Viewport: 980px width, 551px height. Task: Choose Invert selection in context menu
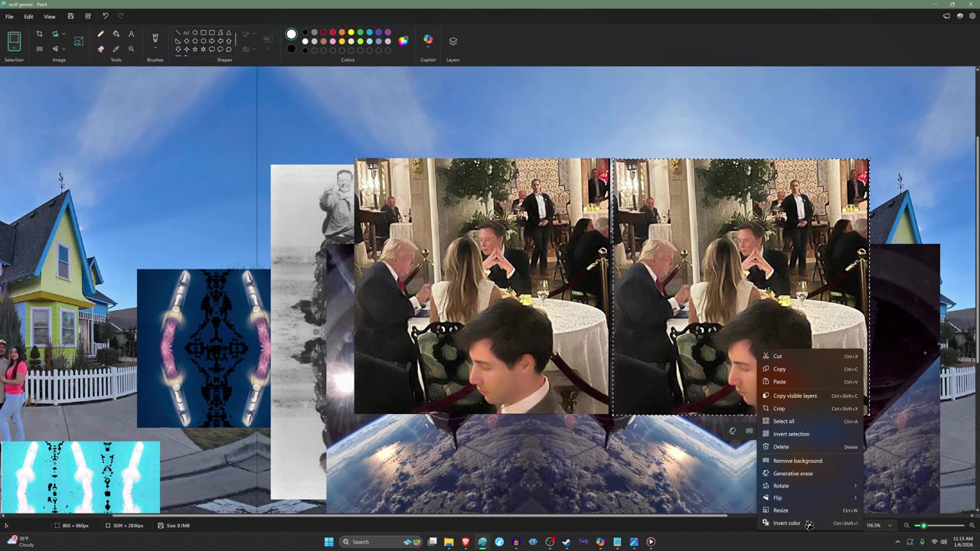coord(810,434)
